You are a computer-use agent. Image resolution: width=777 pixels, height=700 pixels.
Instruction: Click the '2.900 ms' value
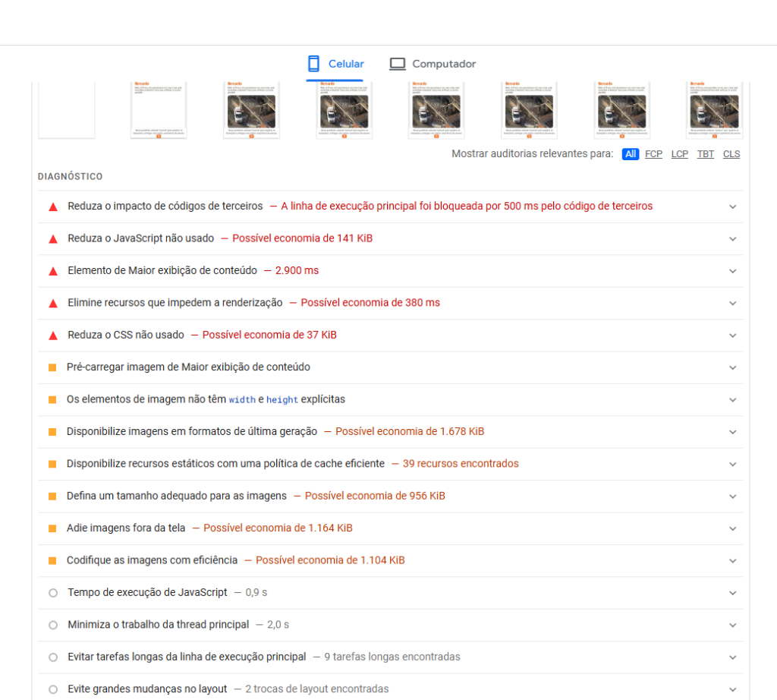point(297,271)
